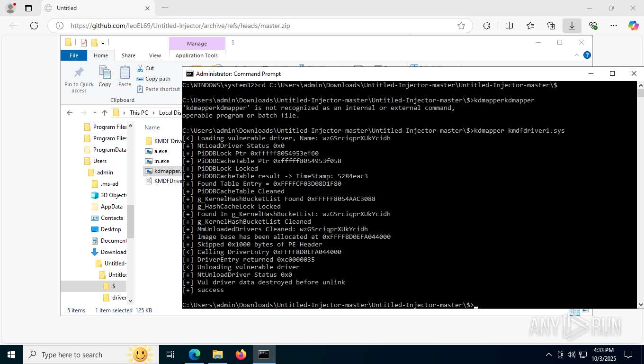Open Edge collections icon
The image size is (644, 364).
coord(551,26)
